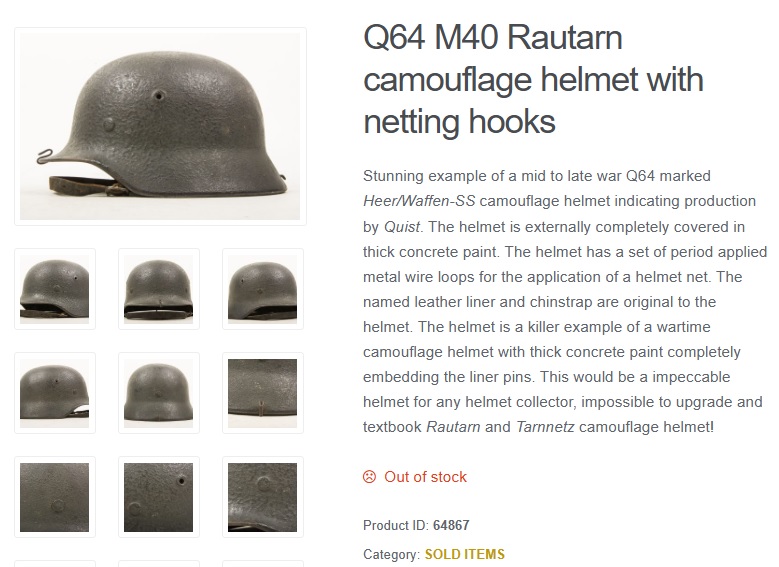The width and height of the screenshot is (779, 567).
Task: Open the SOLD ITEMS category link
Action: (465, 554)
